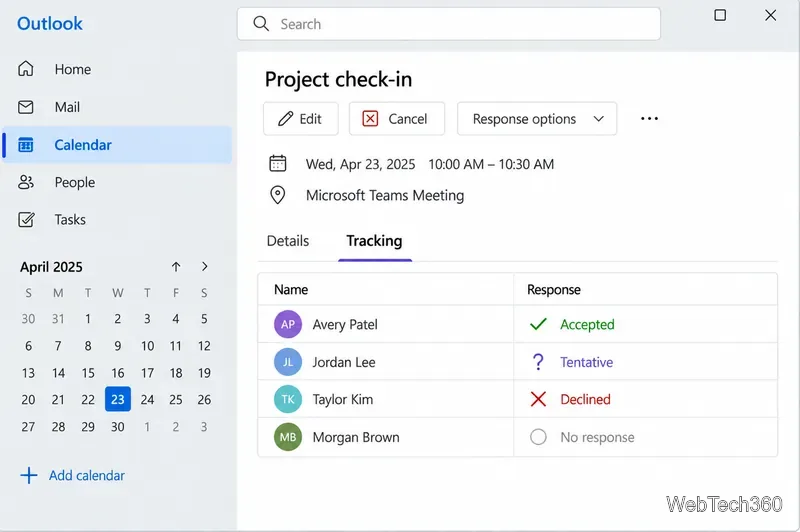Viewport: 800px width, 532px height.
Task: Select April 12 in mini calendar
Action: click(x=204, y=346)
